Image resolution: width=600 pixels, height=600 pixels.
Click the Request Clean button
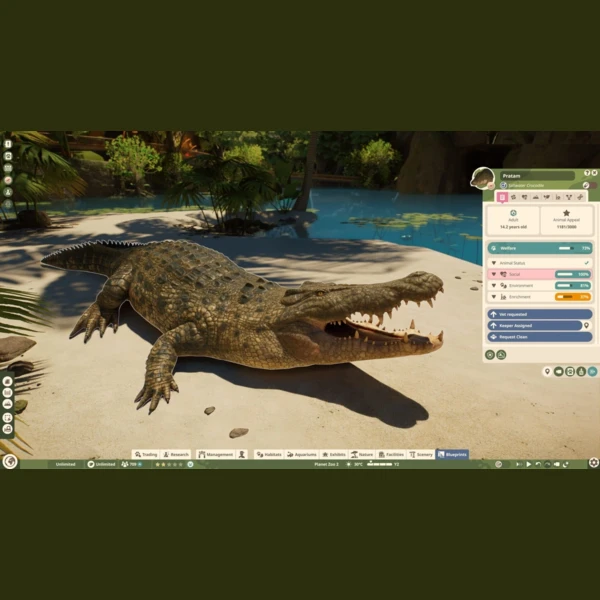click(540, 337)
